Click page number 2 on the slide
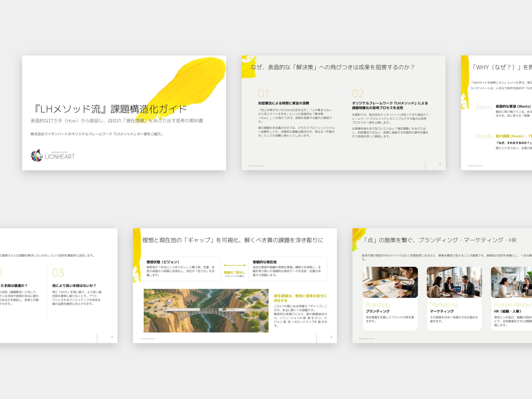This screenshot has width=532, height=399. [440, 164]
